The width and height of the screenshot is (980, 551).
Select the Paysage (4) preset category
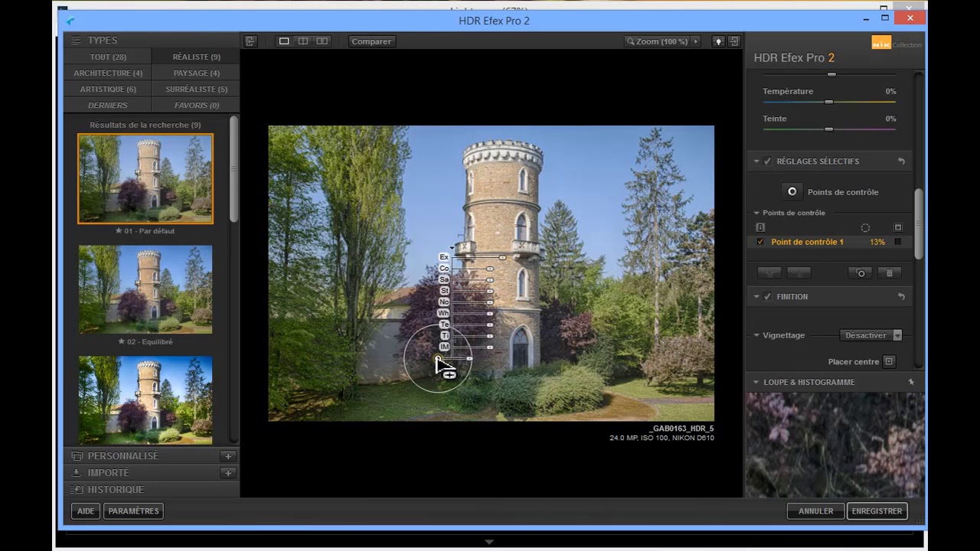click(196, 73)
